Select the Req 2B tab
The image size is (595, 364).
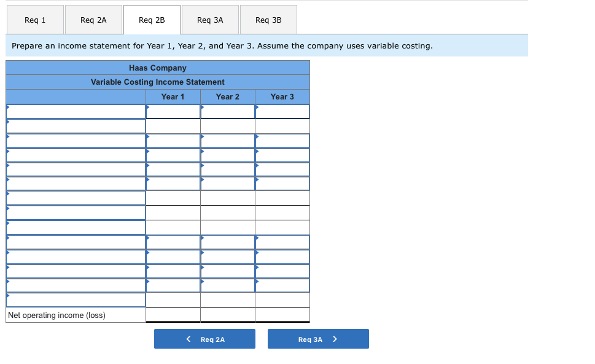click(152, 20)
